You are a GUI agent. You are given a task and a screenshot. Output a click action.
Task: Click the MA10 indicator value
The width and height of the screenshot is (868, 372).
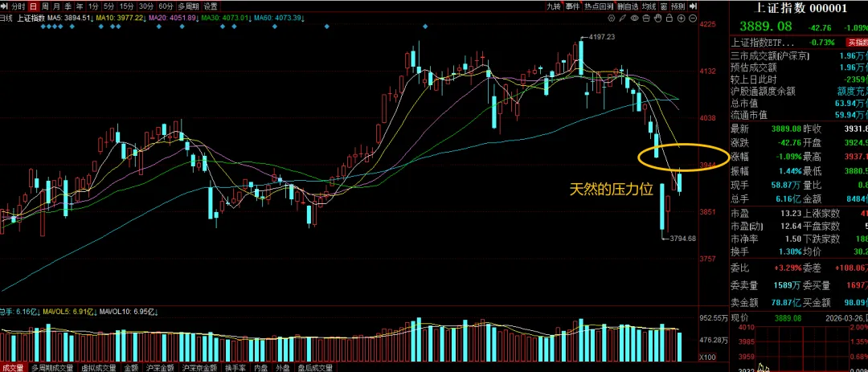(120, 18)
